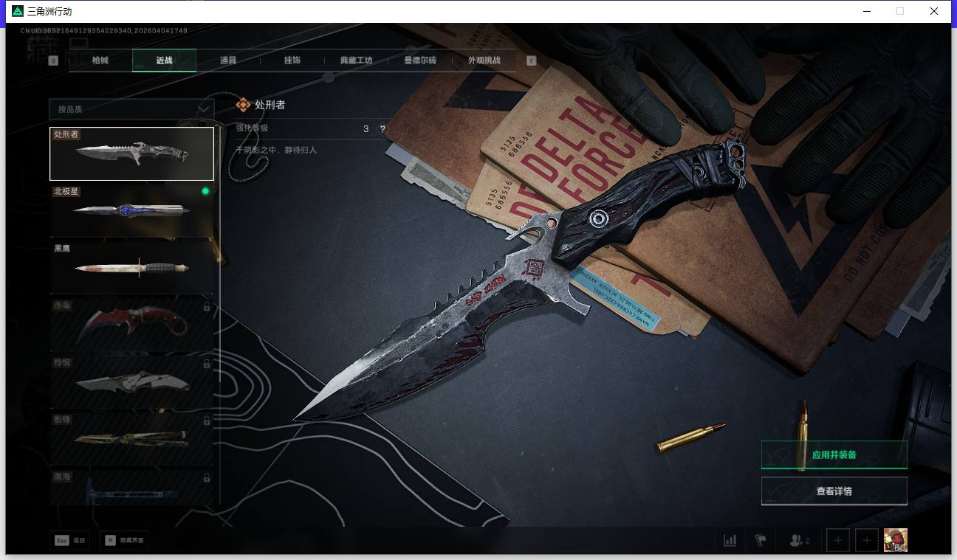The width and height of the screenshot is (957, 560).
Task: Click the Q previous-tab key icon
Action: 53,61
